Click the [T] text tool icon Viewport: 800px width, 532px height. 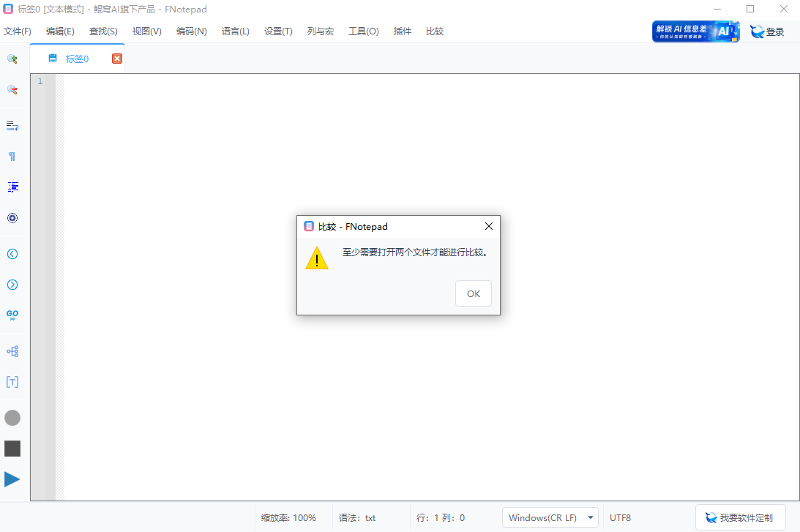coord(12,381)
